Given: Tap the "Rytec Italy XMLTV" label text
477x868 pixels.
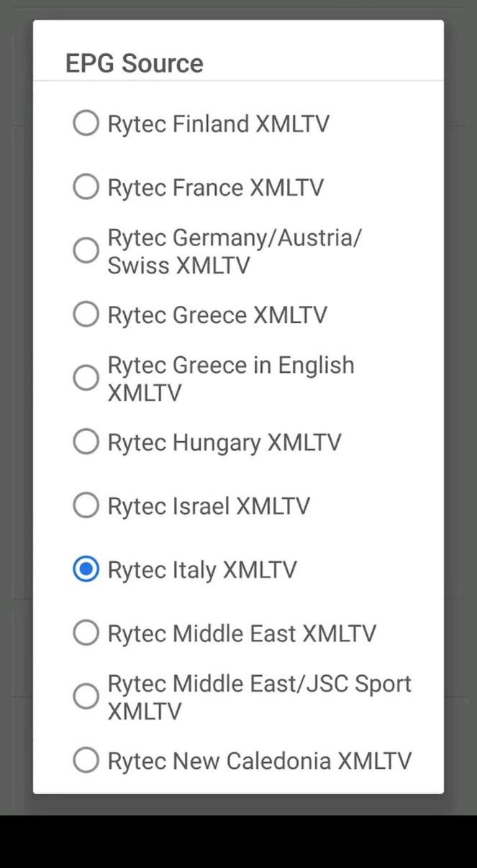Looking at the screenshot, I should coord(201,570).
